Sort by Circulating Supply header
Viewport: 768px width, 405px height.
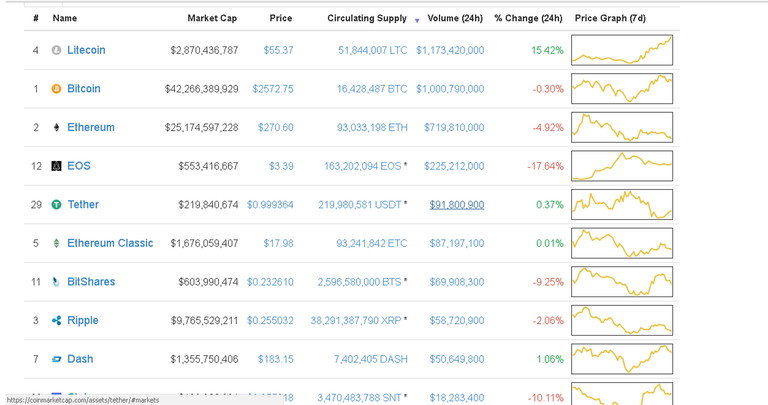tap(367, 18)
